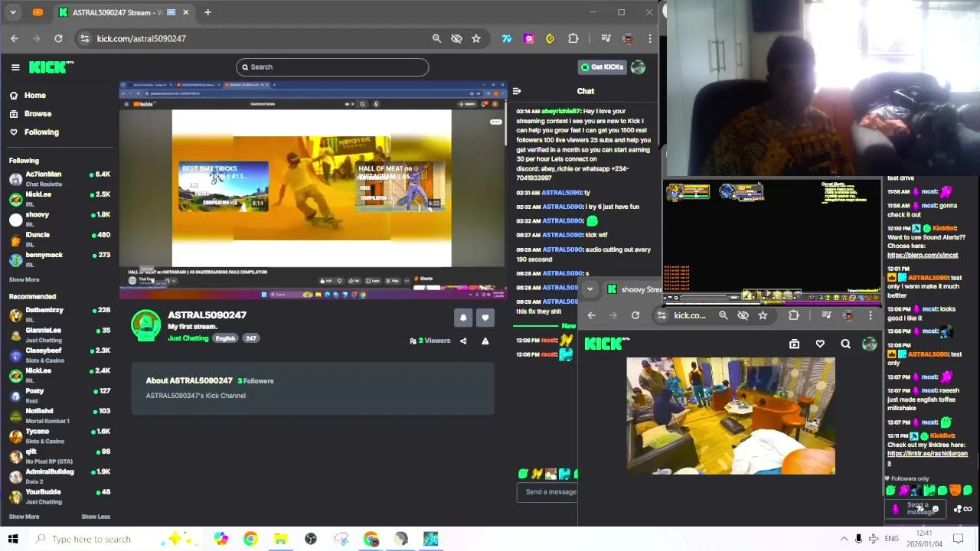
Task: Click the search icon in the shoovy window
Action: point(845,344)
